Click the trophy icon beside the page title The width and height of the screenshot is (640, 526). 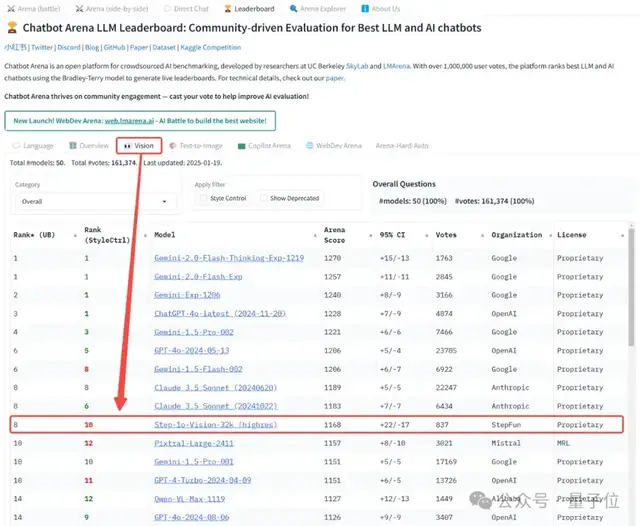[12, 28]
